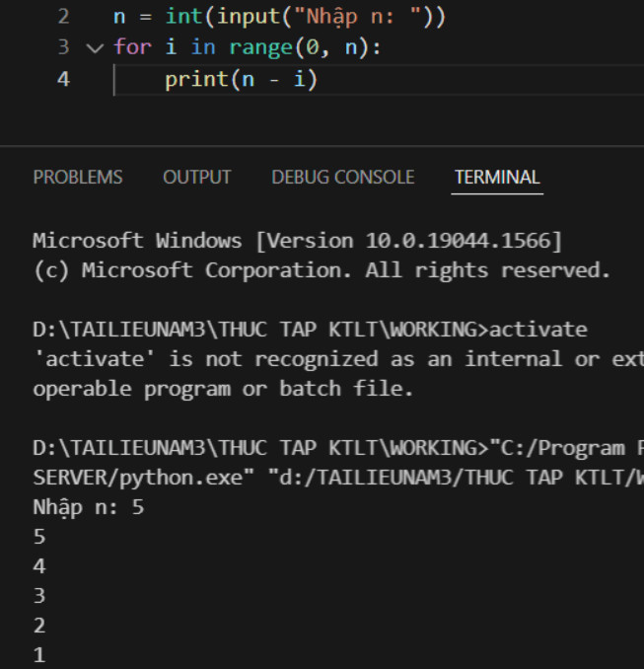Click output value 2 in terminal

point(39,626)
